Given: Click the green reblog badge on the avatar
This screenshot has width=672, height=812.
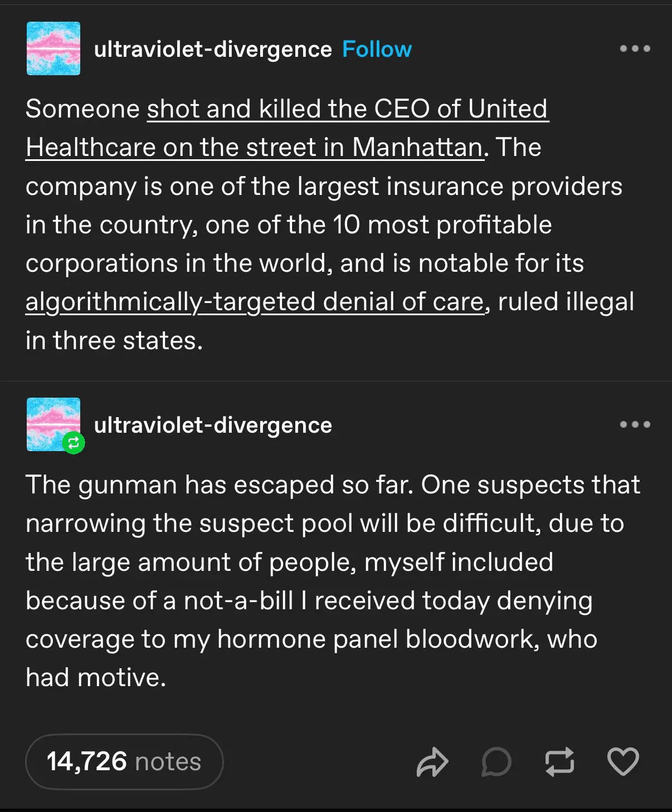Looking at the screenshot, I should [x=73, y=443].
